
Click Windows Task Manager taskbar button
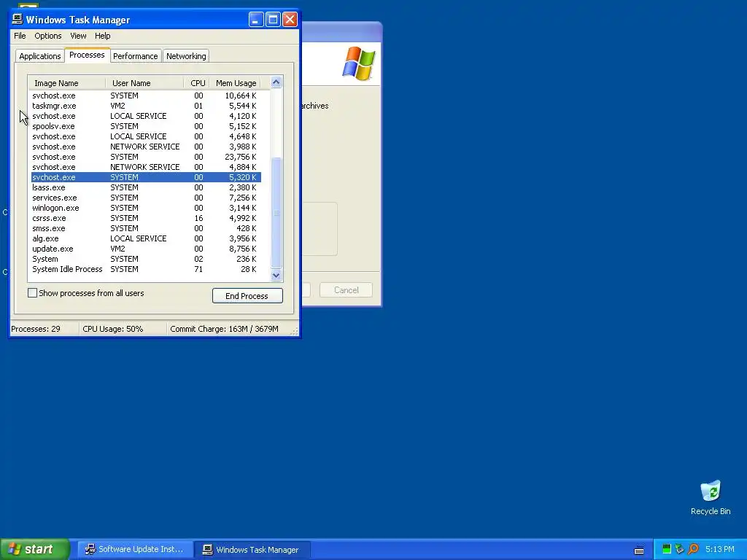pos(252,550)
